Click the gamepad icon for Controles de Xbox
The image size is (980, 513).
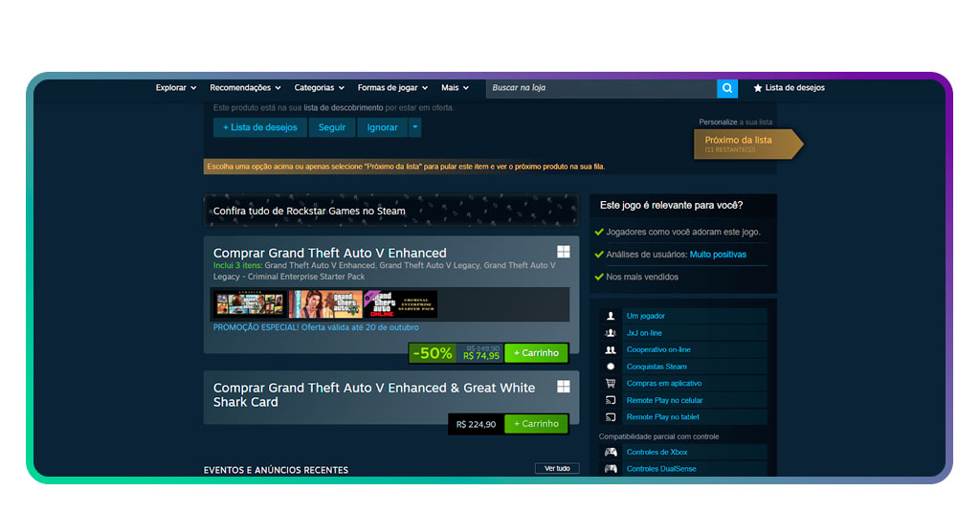click(611, 452)
